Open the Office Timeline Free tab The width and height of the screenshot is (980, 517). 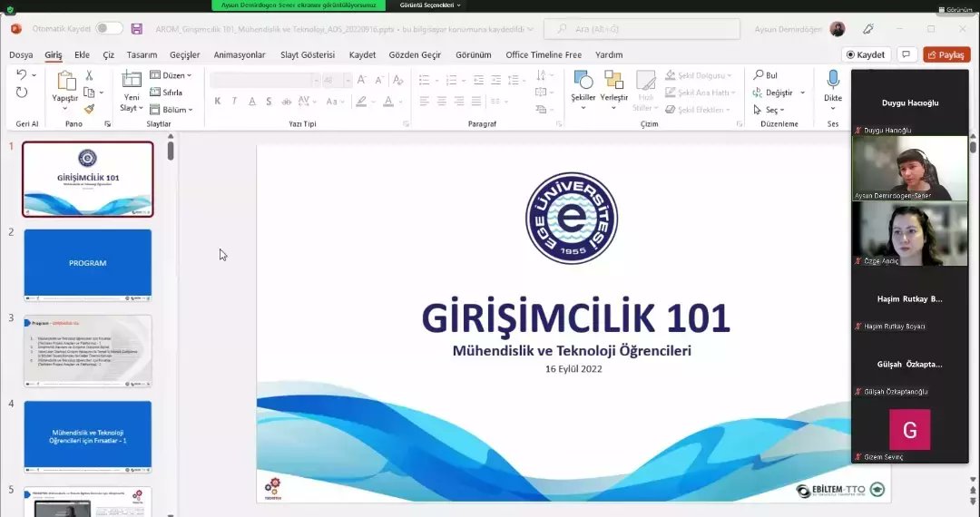(x=544, y=55)
